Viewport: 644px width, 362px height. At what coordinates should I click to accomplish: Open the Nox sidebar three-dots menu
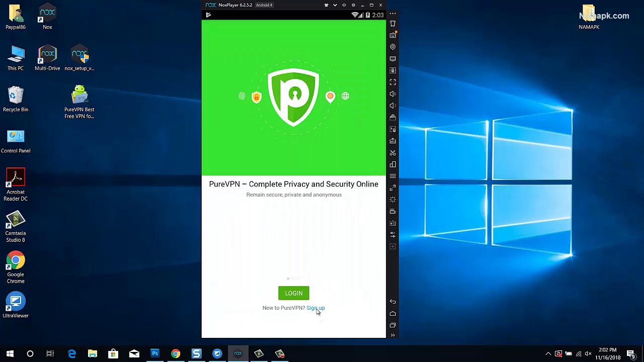tap(393, 14)
